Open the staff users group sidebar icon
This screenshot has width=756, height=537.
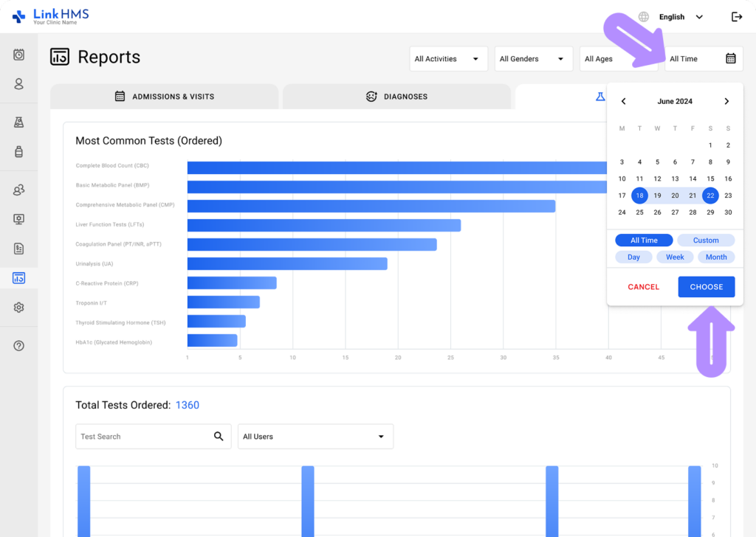[x=18, y=190]
